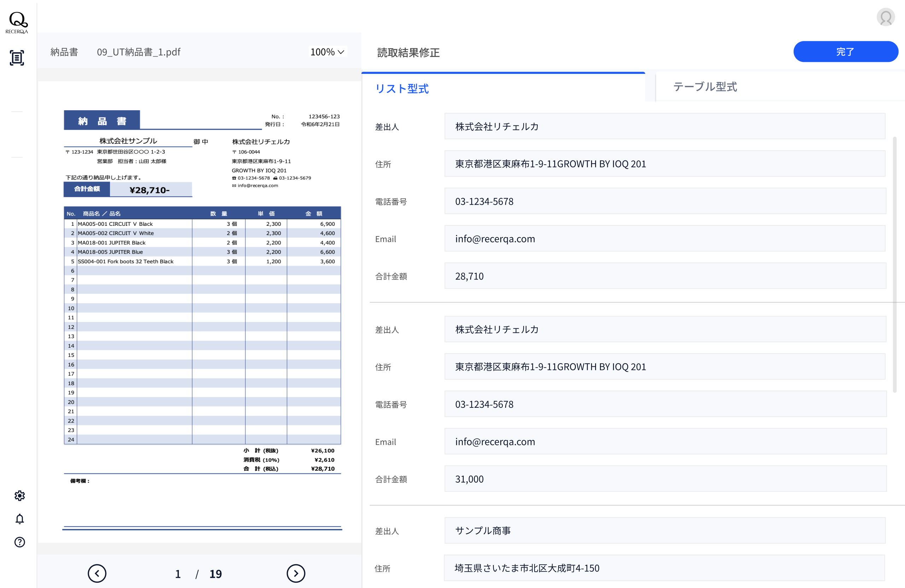Click the 完了 button
Screen dimensions: 905x588
coord(845,52)
